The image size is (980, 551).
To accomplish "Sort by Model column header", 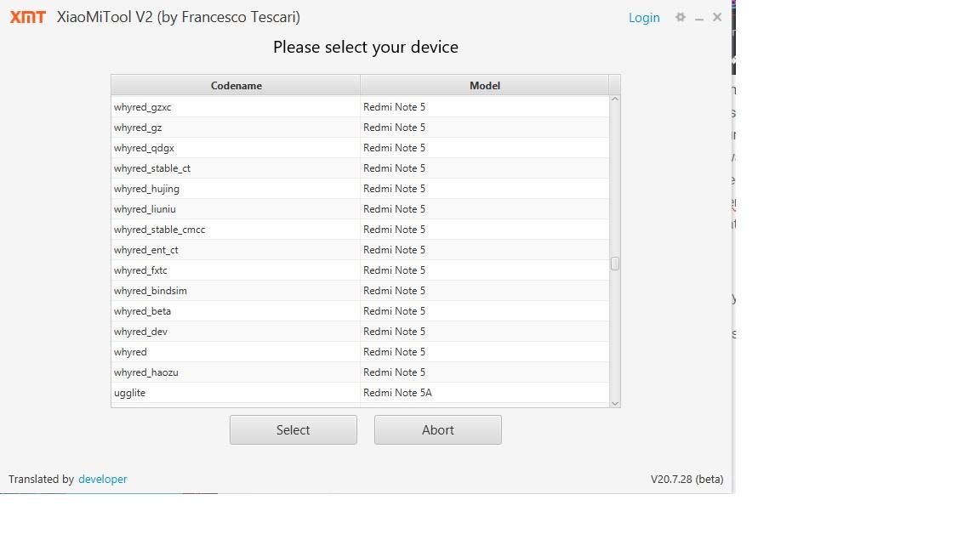I will point(484,85).
